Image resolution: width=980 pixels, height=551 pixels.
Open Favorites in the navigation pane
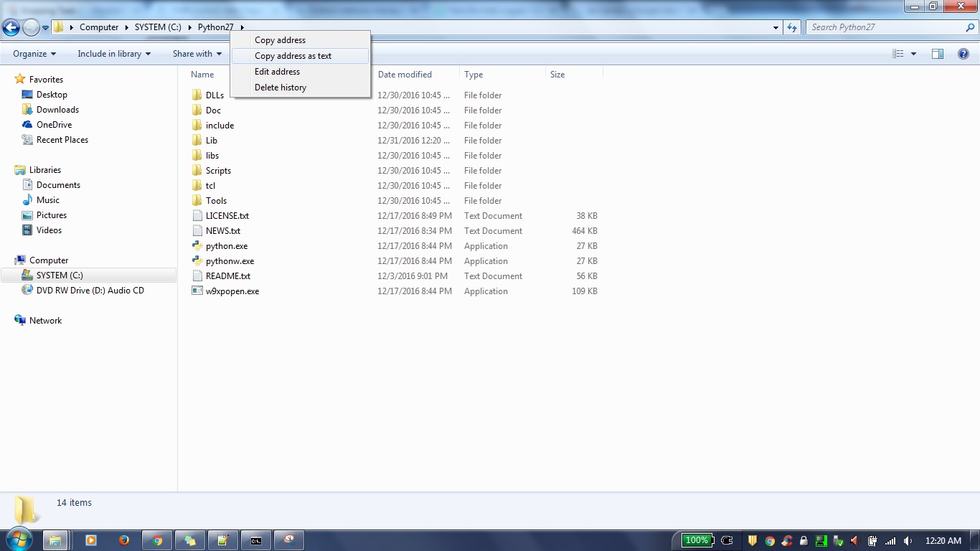click(46, 80)
